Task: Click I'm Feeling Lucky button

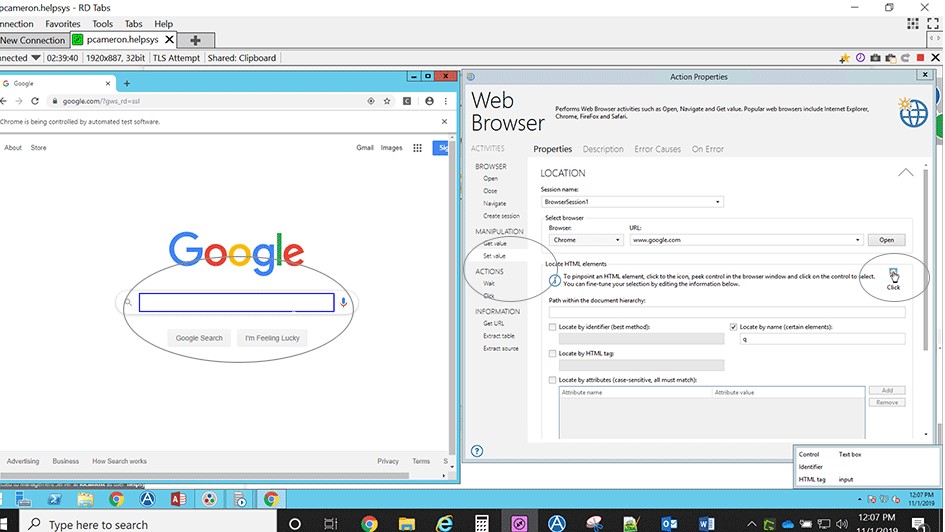Action: (272, 338)
